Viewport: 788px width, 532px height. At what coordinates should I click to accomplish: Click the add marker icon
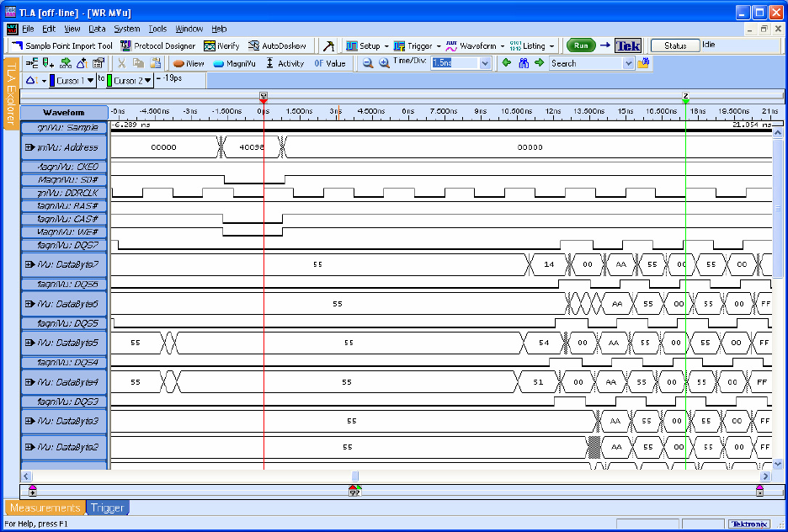(x=48, y=63)
